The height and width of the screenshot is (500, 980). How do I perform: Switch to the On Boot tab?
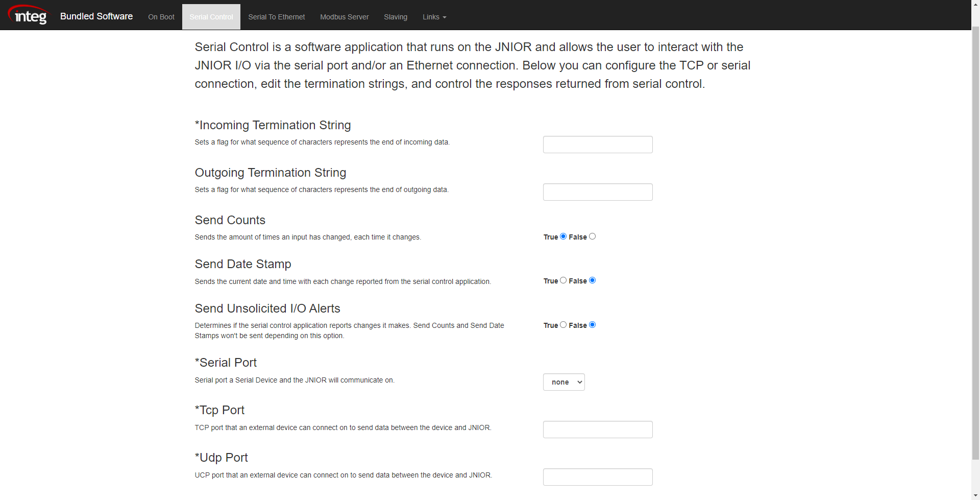161,16
